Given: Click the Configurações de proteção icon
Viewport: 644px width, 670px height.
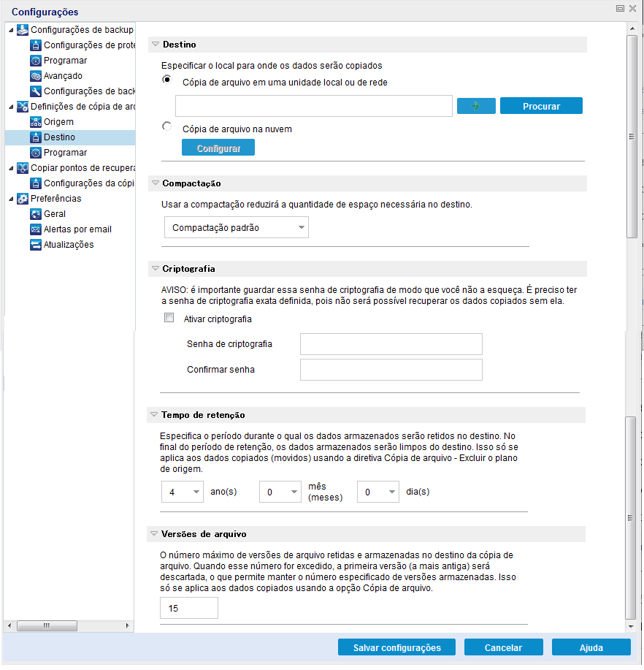Looking at the screenshot, I should point(36,45).
